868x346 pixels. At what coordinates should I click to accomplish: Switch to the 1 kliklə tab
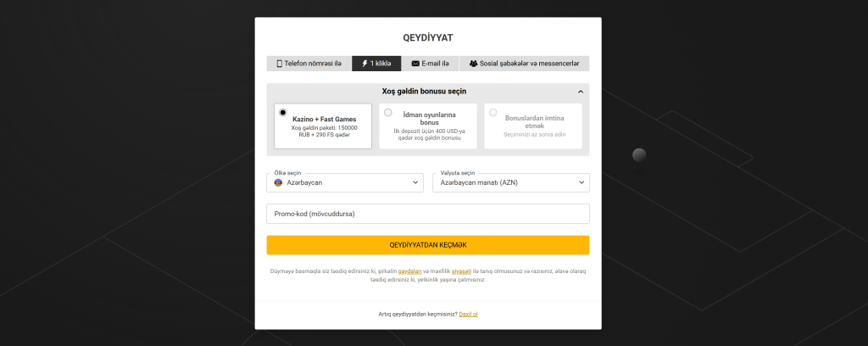point(376,64)
